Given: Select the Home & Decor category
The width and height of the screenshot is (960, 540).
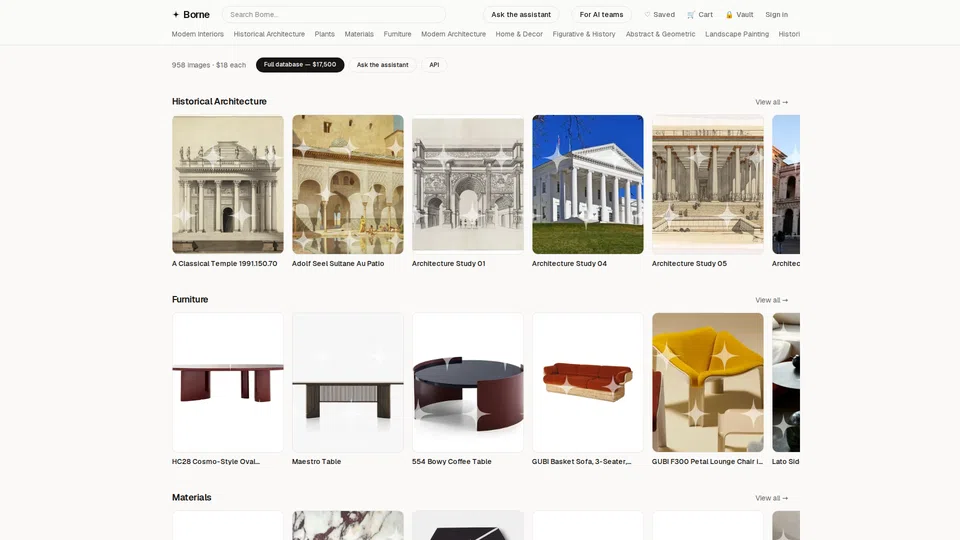Looking at the screenshot, I should pyautogui.click(x=519, y=34).
